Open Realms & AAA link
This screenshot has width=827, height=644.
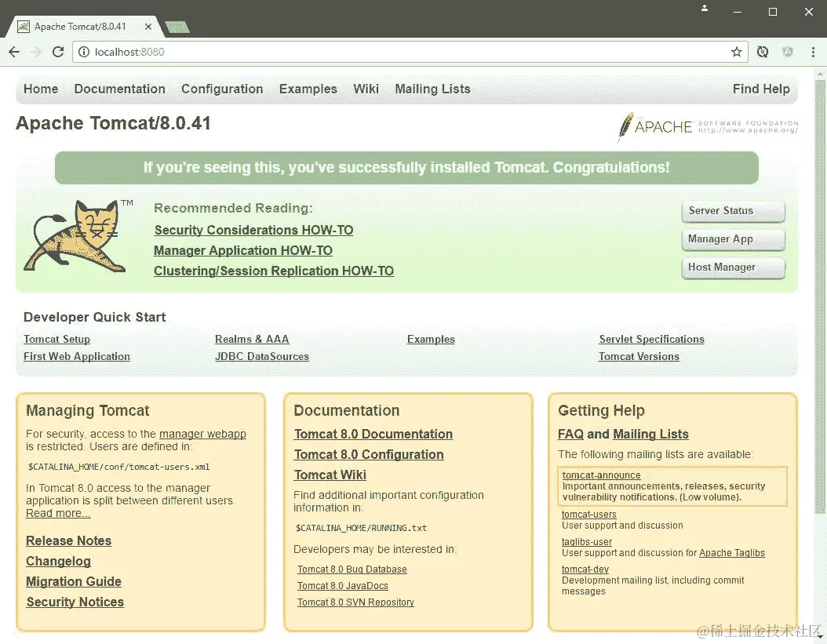point(252,340)
